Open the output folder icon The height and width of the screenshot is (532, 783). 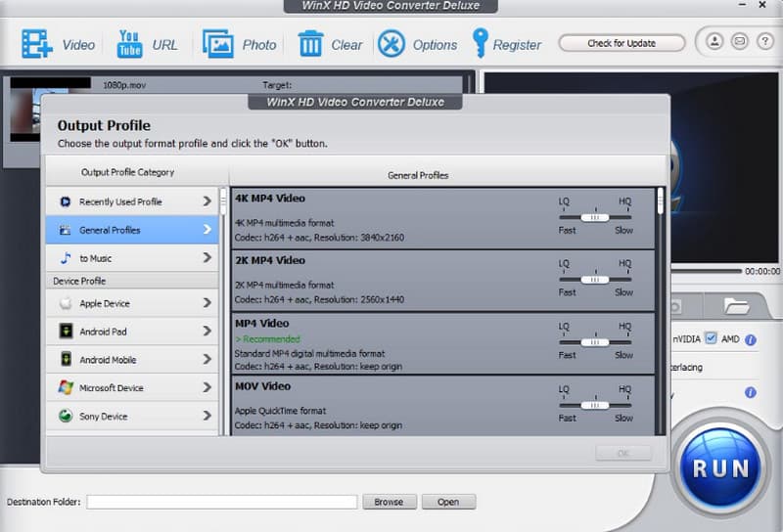(x=736, y=305)
